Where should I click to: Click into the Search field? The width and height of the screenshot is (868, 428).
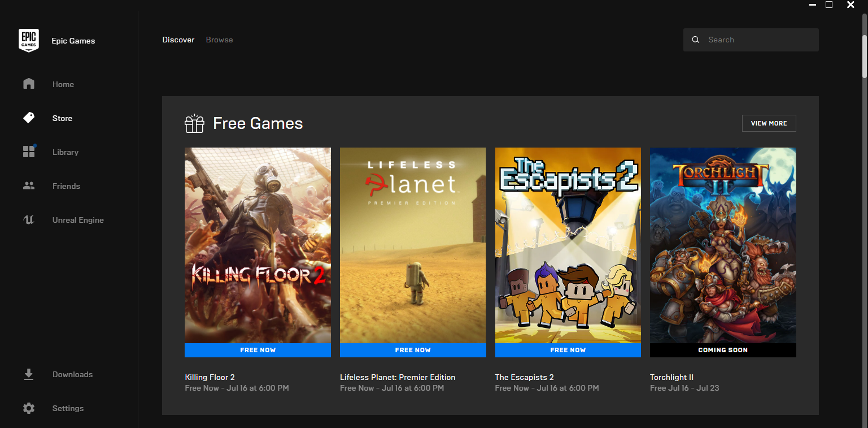click(751, 40)
